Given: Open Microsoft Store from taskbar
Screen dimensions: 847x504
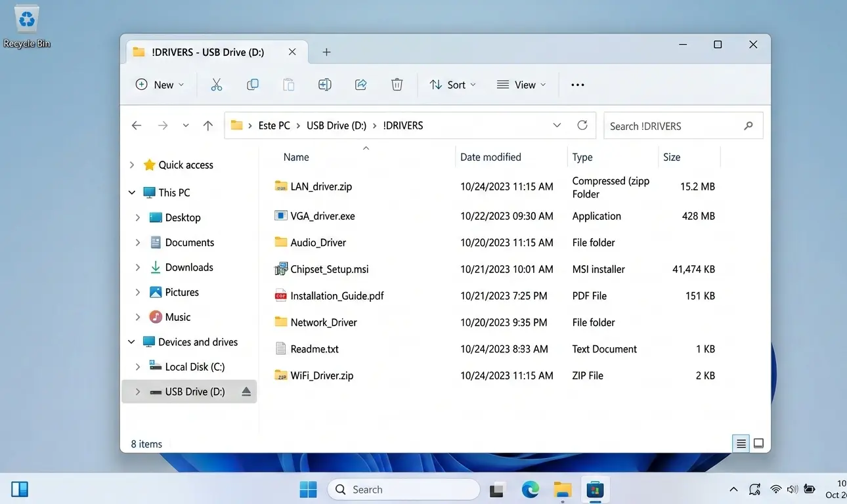Looking at the screenshot, I should (x=595, y=490).
